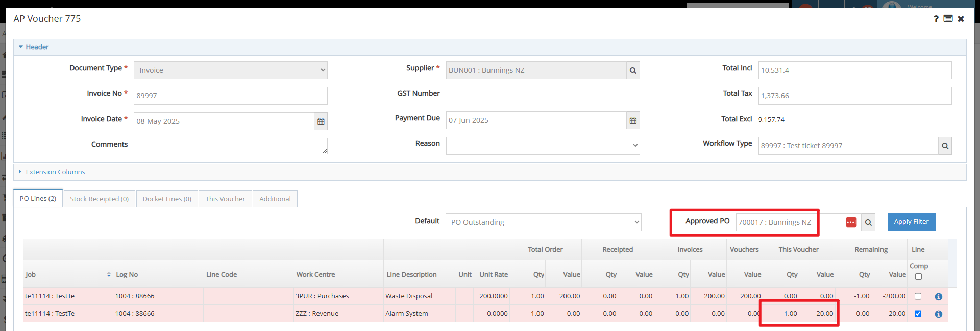This screenshot has width=980, height=331.
Task: Click the Apply Filter button
Action: click(x=911, y=222)
